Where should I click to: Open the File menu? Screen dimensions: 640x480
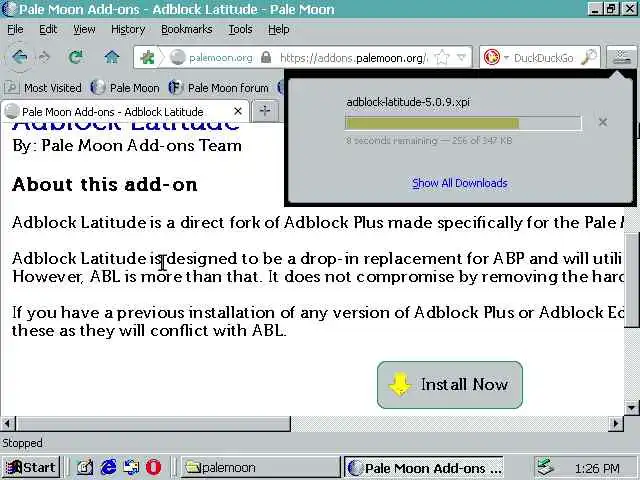(x=16, y=29)
